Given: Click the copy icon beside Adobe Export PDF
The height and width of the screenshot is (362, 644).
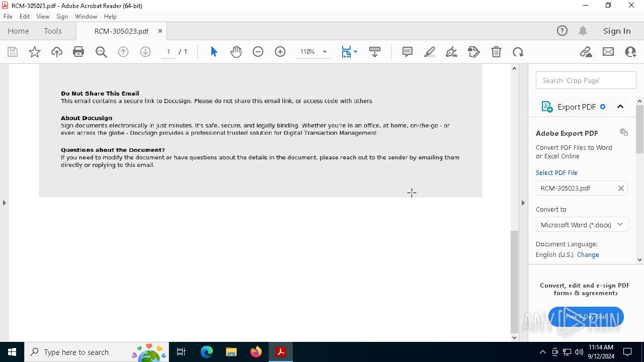Looking at the screenshot, I should tap(624, 132).
